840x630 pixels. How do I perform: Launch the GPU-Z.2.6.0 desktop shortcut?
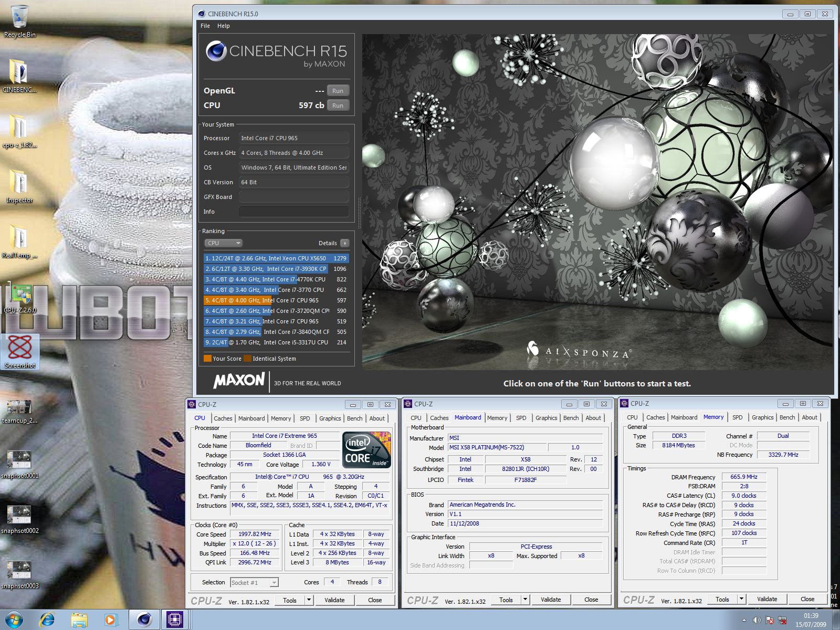[20, 298]
